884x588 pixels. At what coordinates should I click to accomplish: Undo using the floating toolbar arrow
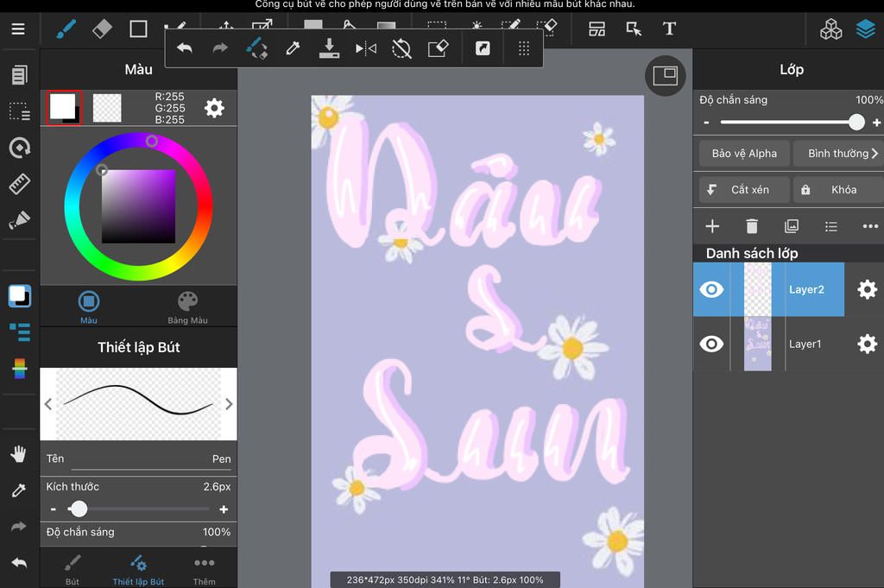[x=185, y=48]
